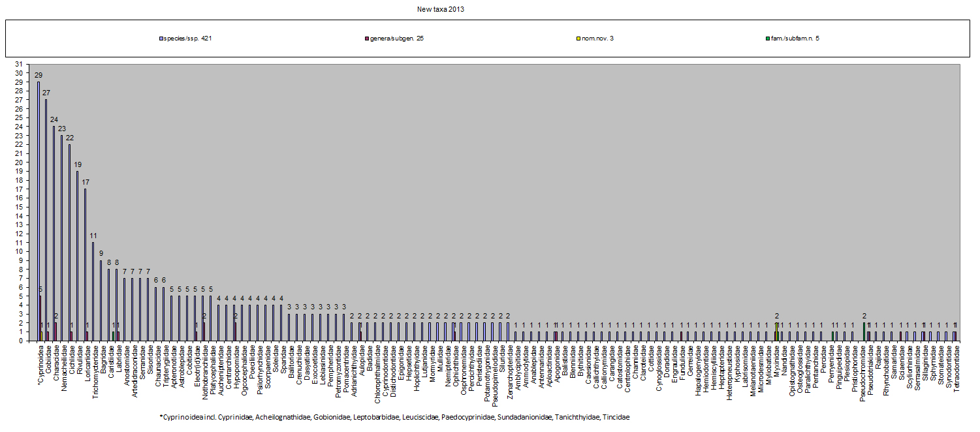Select the 'species/ssp. 421' legend text
The width and height of the screenshot is (980, 432).
187,39
